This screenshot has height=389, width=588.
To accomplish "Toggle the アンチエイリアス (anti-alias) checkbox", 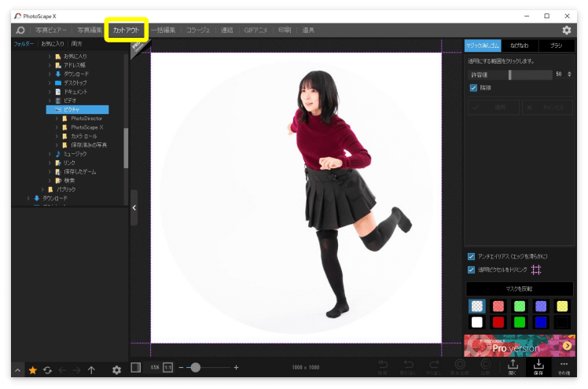I will tap(472, 256).
